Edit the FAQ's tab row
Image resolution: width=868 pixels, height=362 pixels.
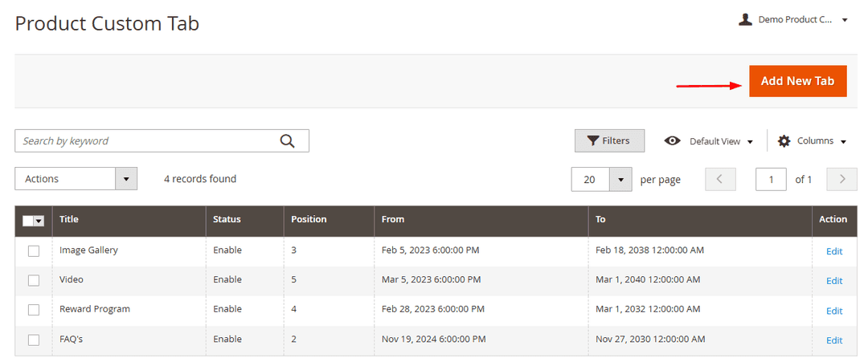tap(834, 340)
